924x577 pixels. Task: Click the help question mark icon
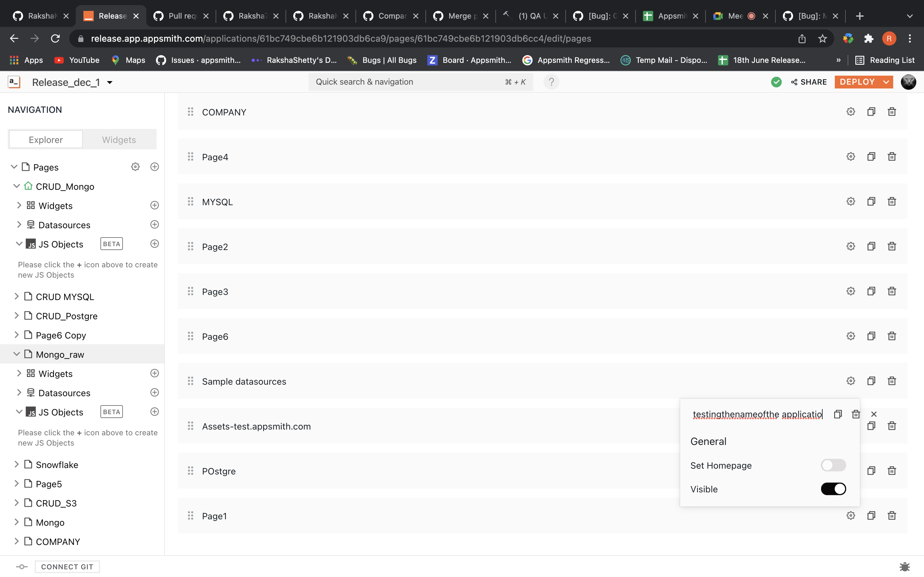(x=551, y=82)
